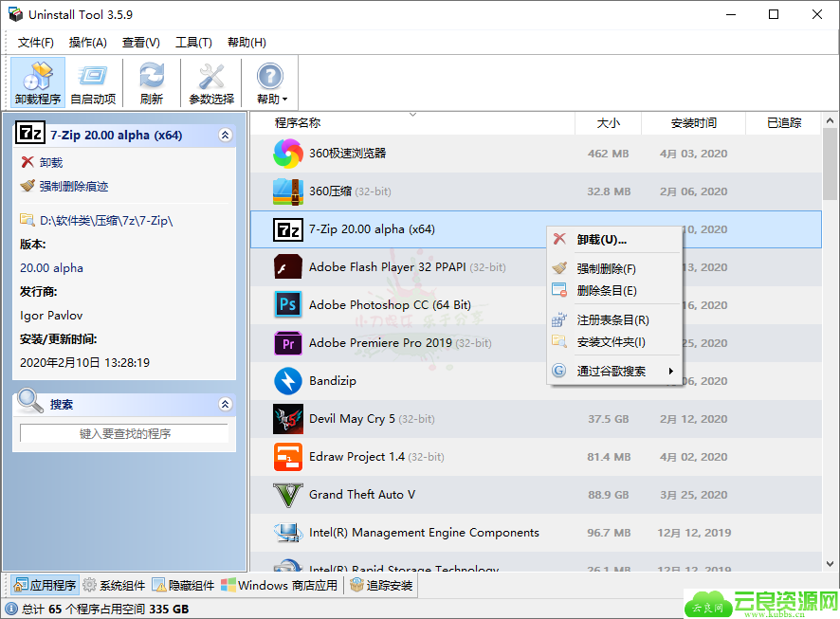Open the 帮助 help toolbar dropdown

point(271,82)
